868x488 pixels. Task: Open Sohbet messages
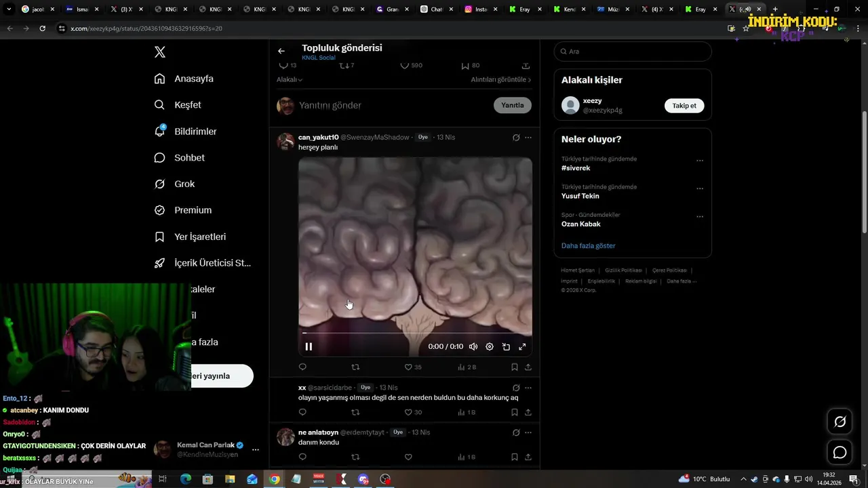pos(179,157)
